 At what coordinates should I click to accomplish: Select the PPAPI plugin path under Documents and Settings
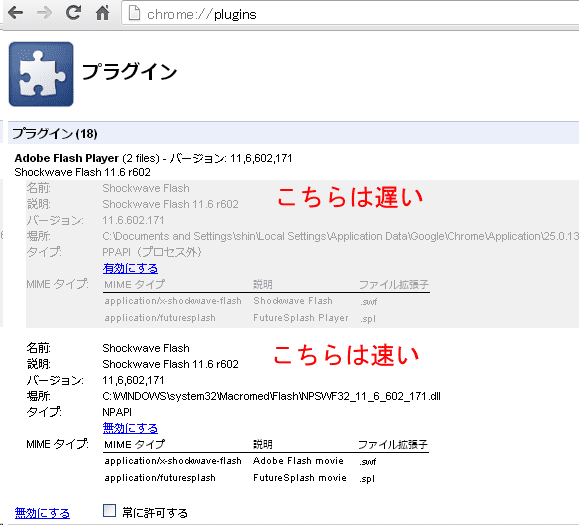point(340,236)
